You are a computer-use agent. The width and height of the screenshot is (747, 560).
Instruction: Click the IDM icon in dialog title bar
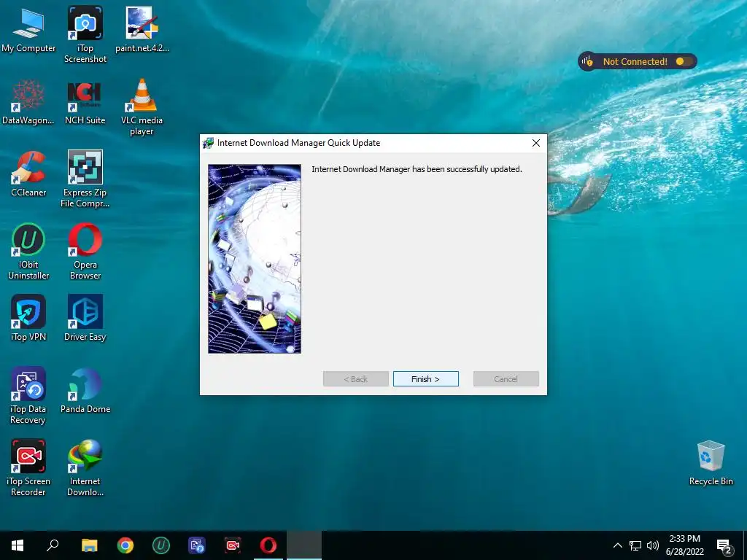(208, 143)
